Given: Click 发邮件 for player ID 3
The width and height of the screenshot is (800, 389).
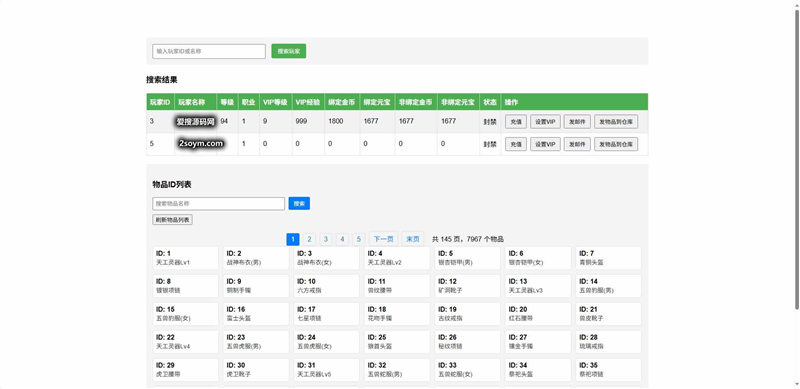Looking at the screenshot, I should pos(577,121).
